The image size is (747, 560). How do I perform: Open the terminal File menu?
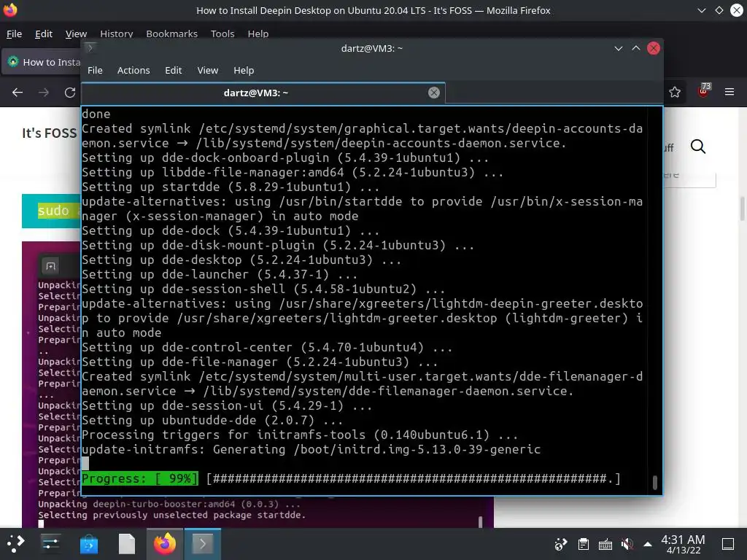[95, 70]
